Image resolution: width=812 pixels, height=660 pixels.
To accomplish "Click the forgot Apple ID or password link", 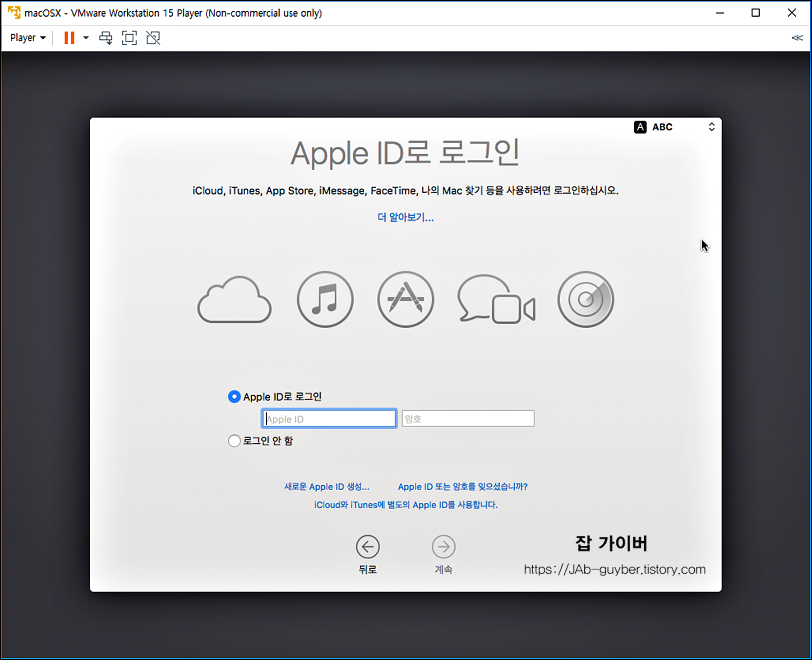I will tap(463, 487).
